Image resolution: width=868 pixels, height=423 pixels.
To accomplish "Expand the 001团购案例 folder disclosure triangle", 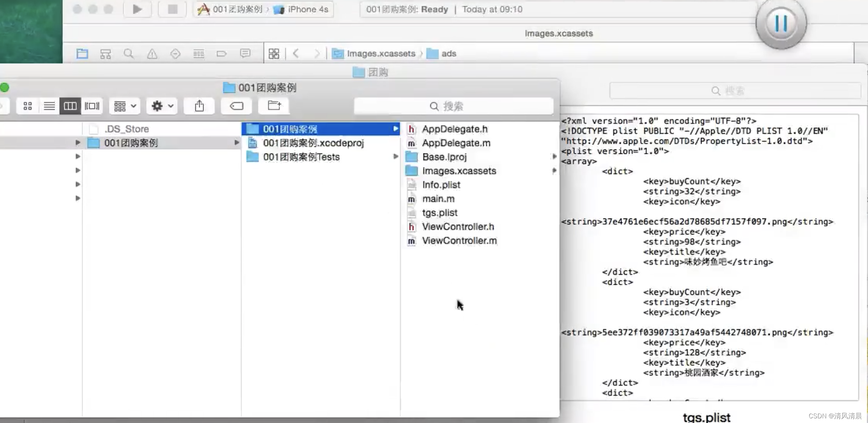I will (x=78, y=143).
